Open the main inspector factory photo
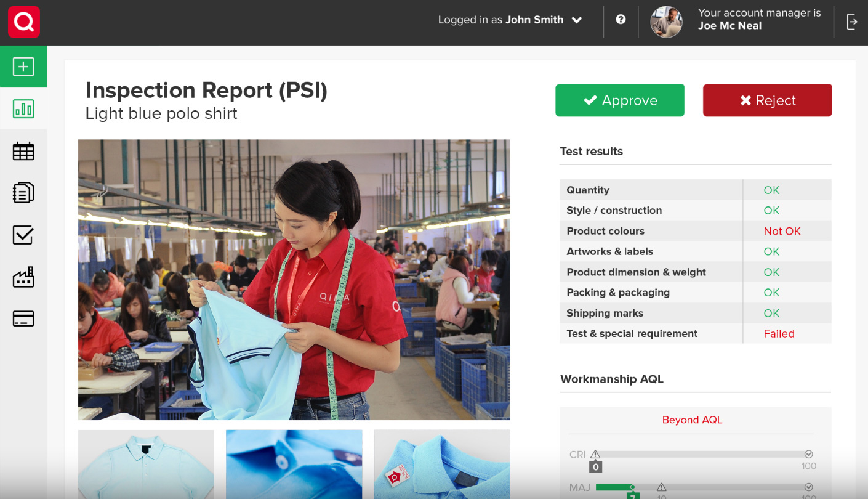 point(294,279)
